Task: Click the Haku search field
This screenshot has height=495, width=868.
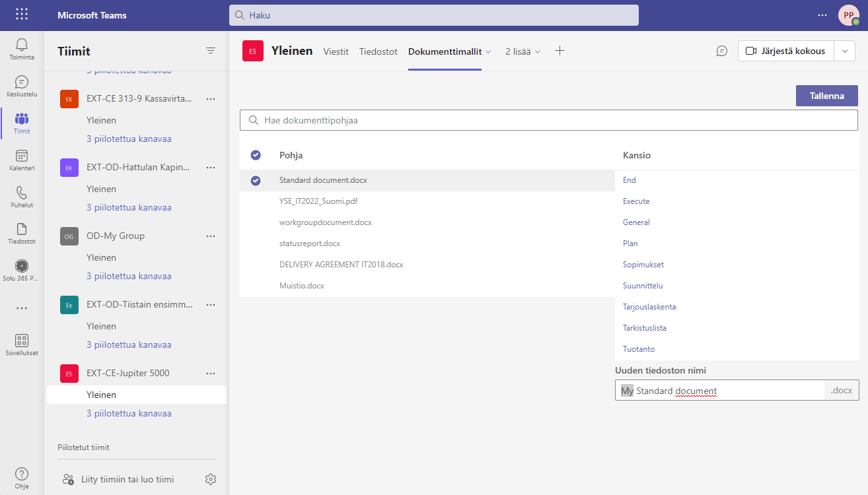Action: (434, 15)
